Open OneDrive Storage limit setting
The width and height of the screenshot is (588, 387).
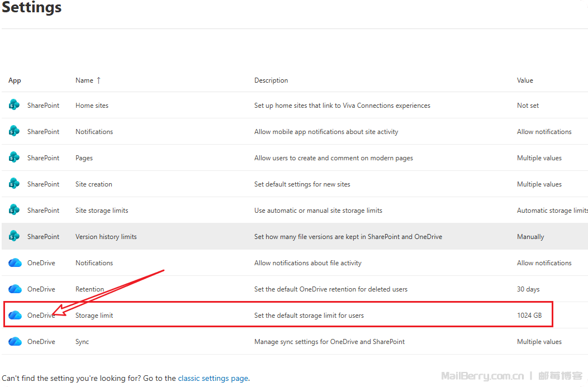point(94,316)
